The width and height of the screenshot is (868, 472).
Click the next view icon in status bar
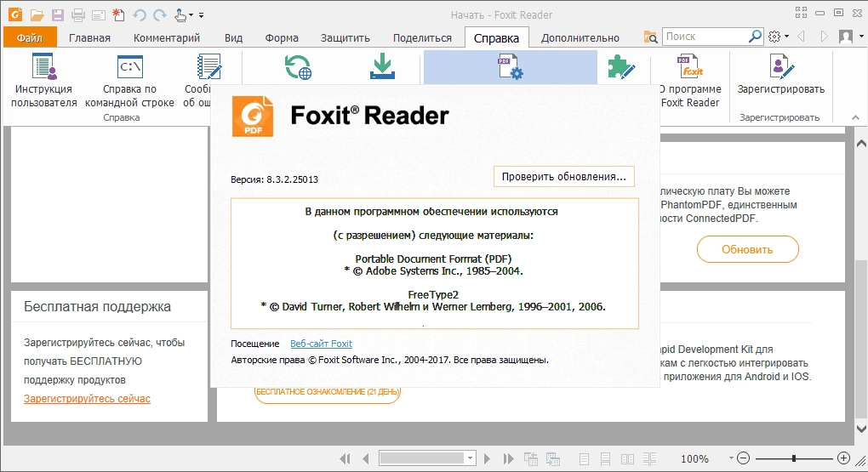[x=552, y=458]
